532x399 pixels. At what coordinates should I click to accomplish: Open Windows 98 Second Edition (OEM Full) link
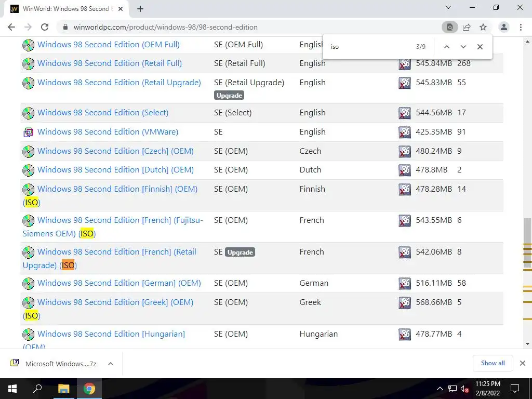[109, 45]
